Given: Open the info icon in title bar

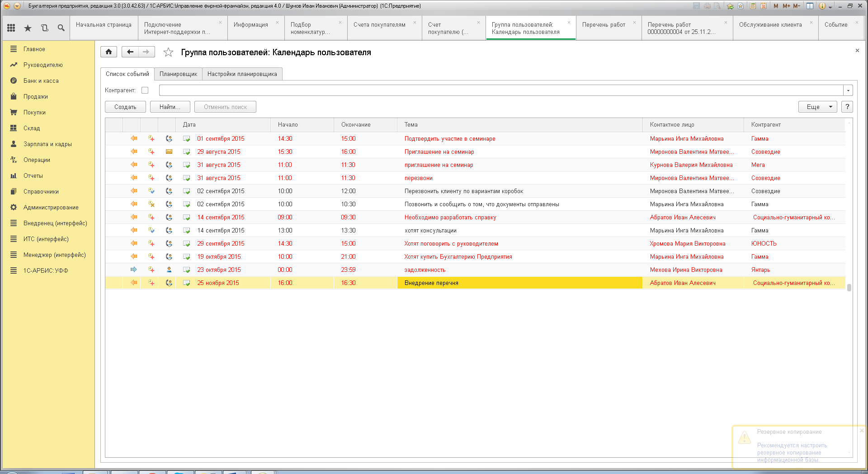Looking at the screenshot, I should 822,6.
